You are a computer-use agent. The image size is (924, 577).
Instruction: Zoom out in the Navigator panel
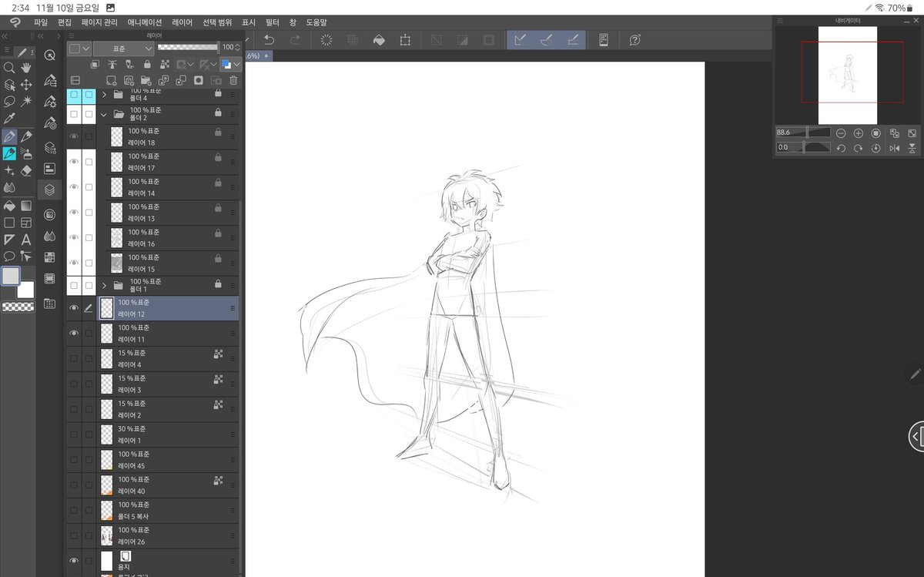[840, 133]
